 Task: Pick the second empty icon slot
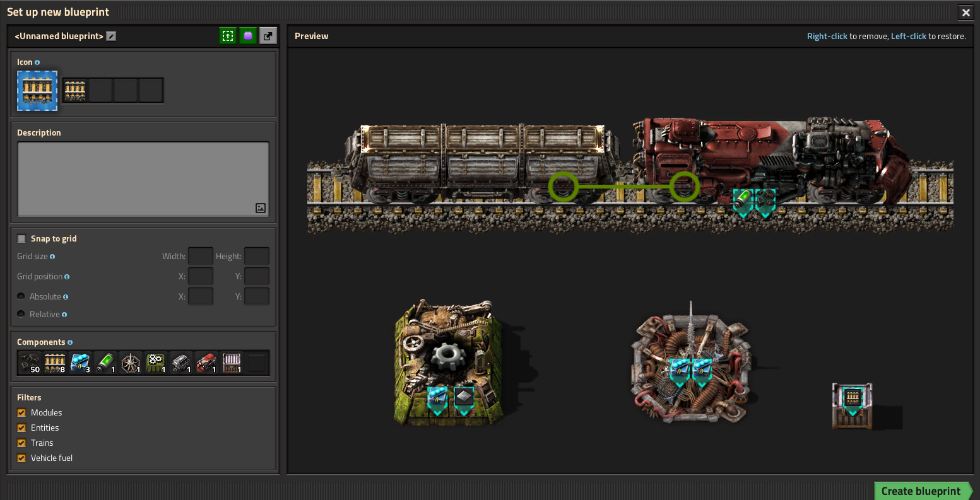click(100, 91)
